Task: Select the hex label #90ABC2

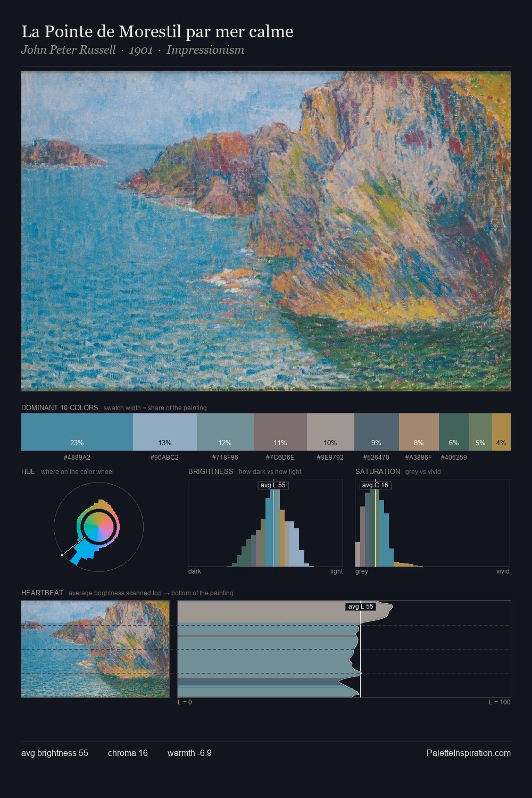Action: coord(165,458)
